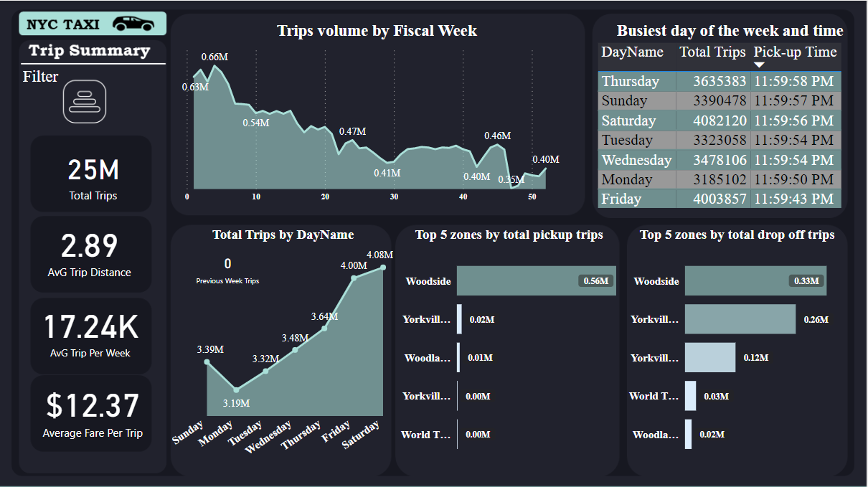The image size is (868, 487).
Task: Sort table by Total Trips column header
Action: 712,52
